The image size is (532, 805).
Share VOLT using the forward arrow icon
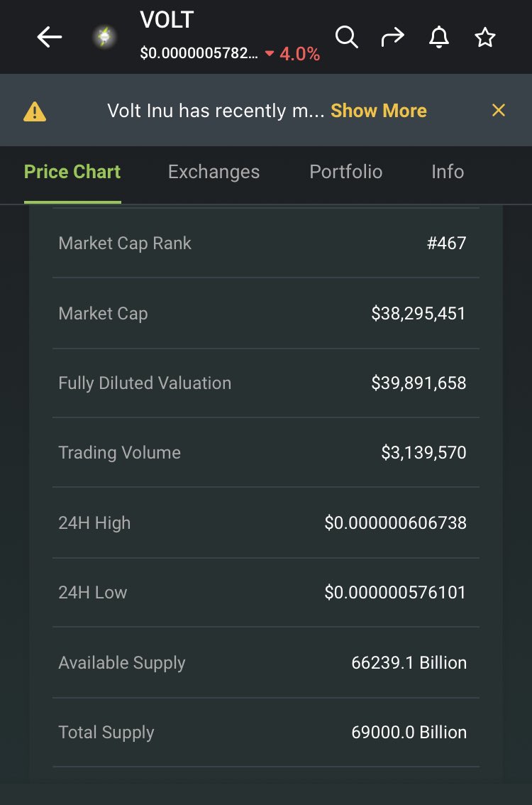point(393,38)
